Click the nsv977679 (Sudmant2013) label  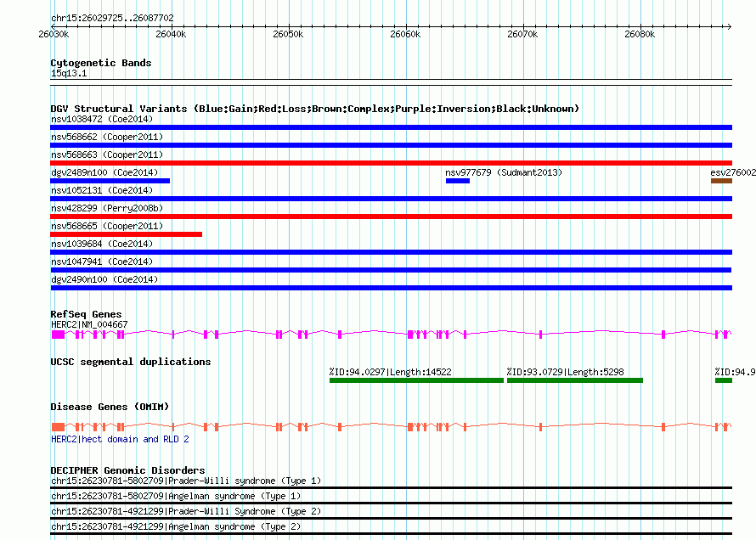pos(504,172)
